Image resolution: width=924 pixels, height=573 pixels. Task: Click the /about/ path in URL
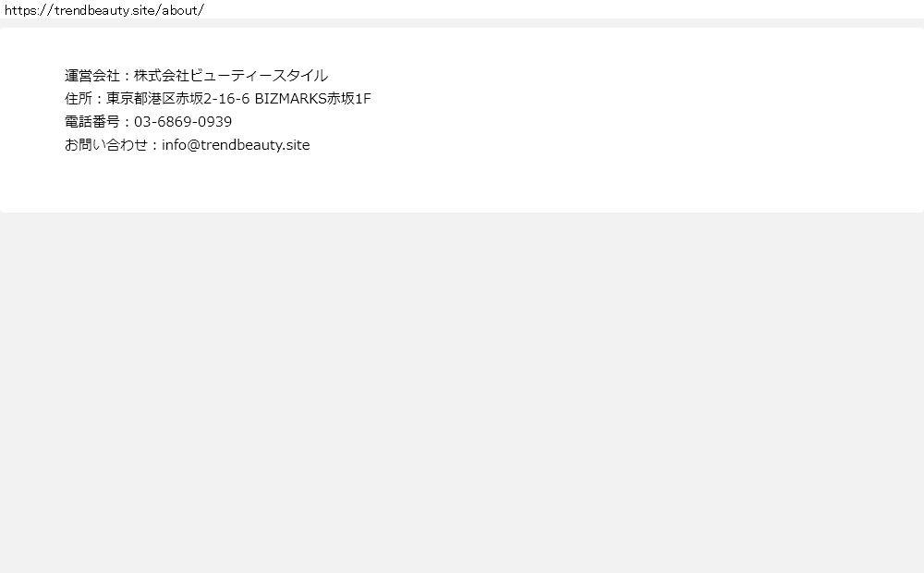pos(181,10)
